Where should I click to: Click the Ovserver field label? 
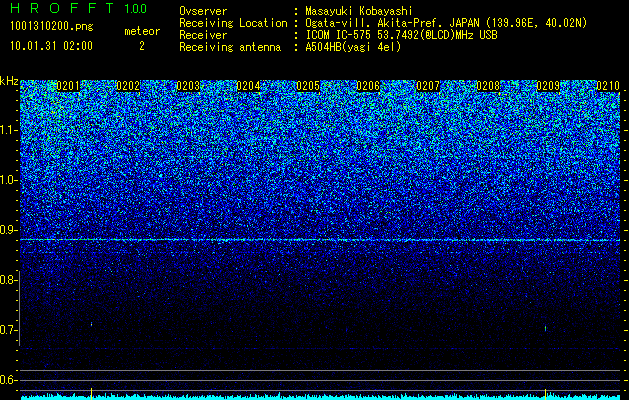point(203,11)
